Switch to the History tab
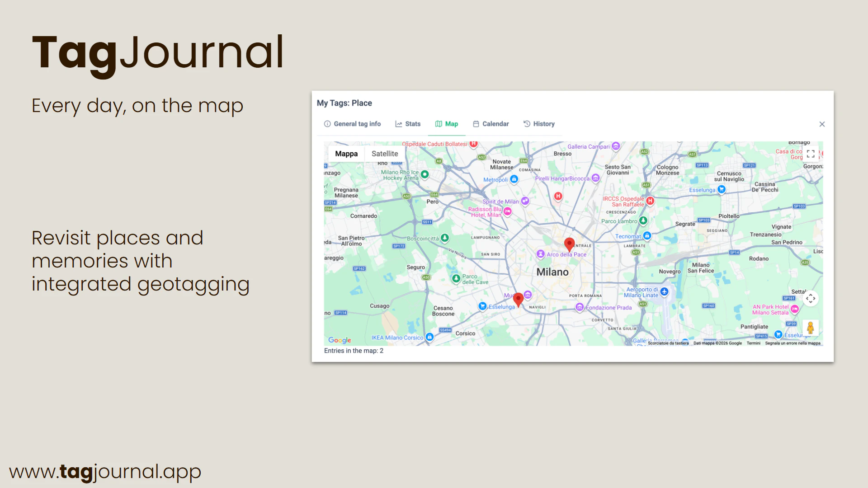 pyautogui.click(x=539, y=124)
